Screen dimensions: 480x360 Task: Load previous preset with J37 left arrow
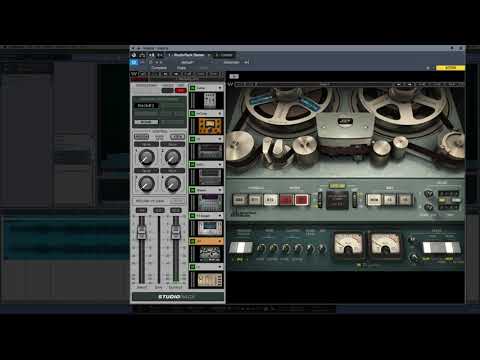[399, 85]
